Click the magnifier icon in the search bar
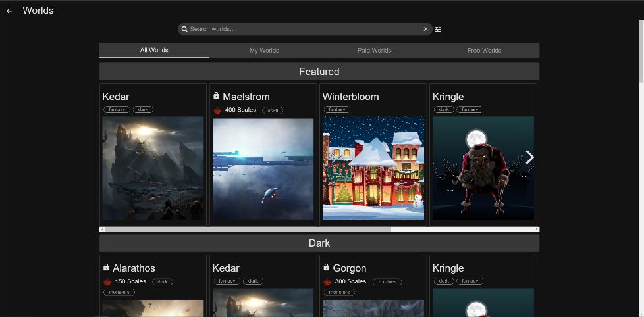The image size is (644, 317). point(184,29)
